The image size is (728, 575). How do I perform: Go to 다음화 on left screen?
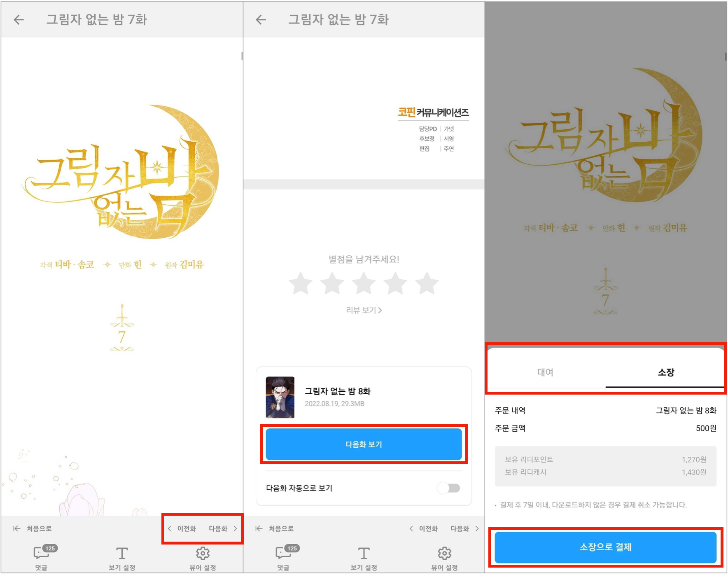point(223,528)
